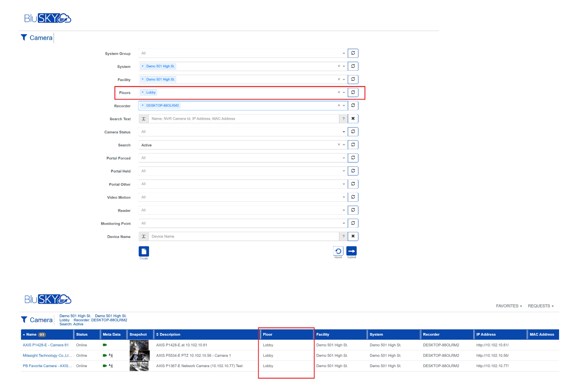
Task: Open the Search Text help question mark
Action: pyautogui.click(x=343, y=118)
